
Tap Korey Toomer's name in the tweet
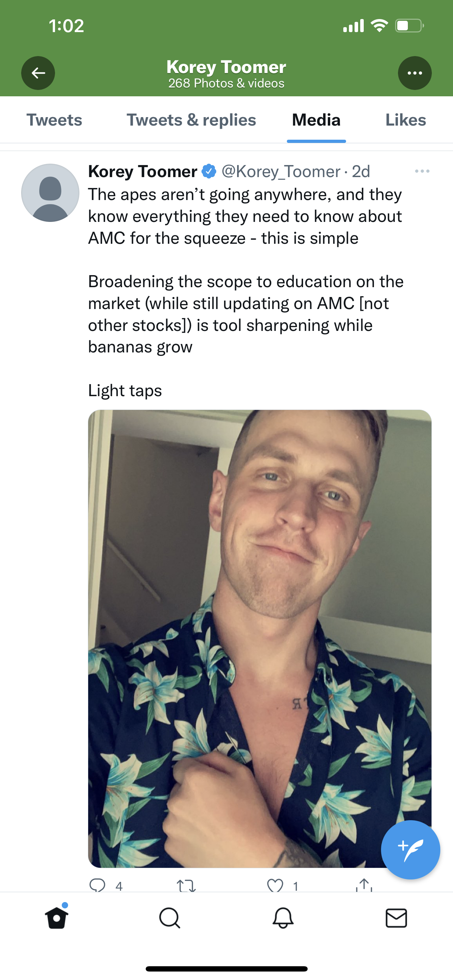point(143,171)
